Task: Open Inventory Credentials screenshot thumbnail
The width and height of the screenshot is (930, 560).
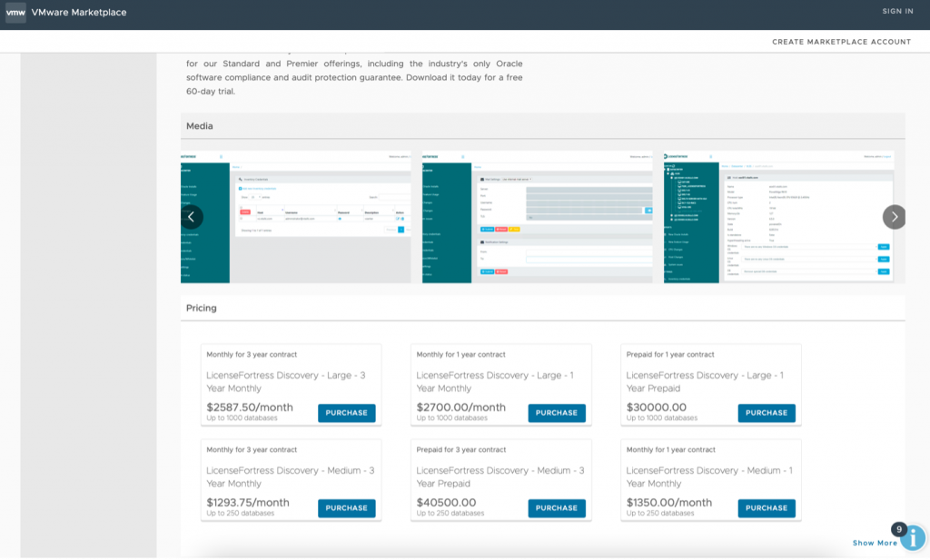Action: pyautogui.click(x=296, y=217)
